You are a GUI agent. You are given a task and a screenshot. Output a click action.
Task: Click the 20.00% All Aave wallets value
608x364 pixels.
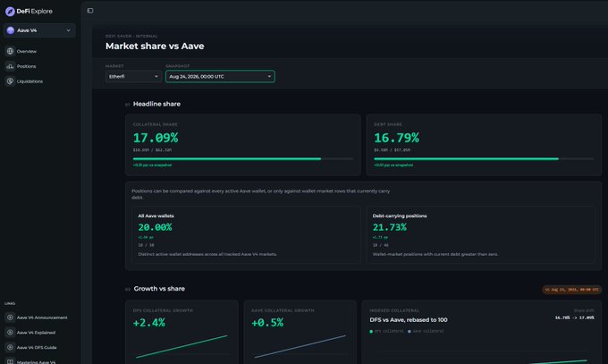(155, 227)
